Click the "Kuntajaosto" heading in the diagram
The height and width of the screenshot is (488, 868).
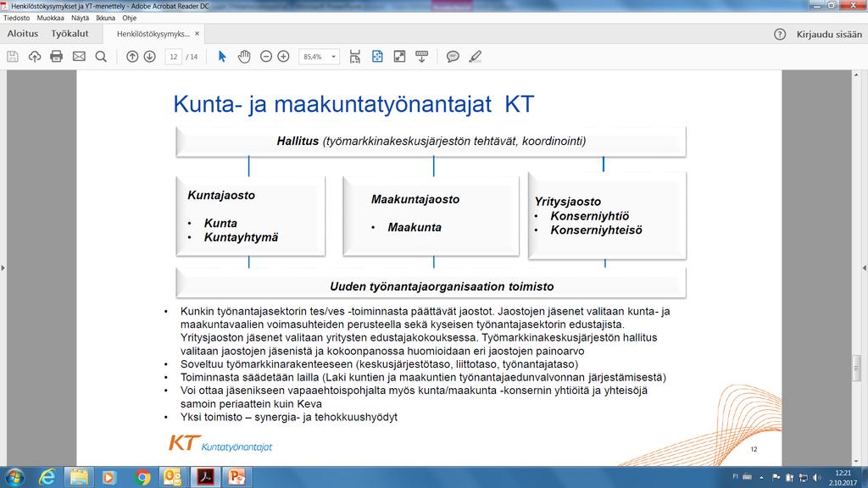221,196
